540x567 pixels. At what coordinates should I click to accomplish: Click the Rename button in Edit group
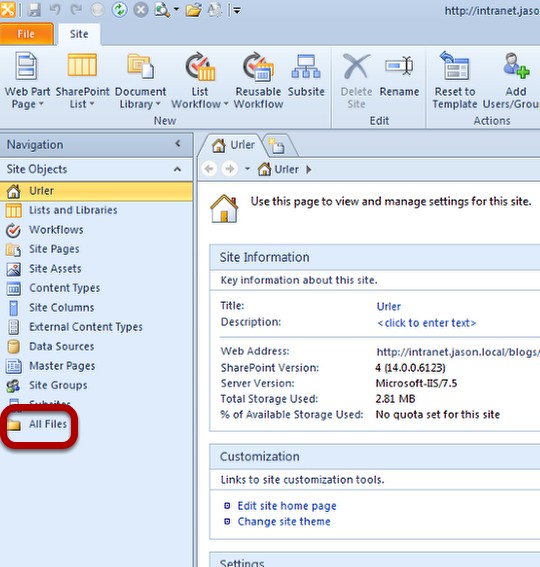pos(399,76)
